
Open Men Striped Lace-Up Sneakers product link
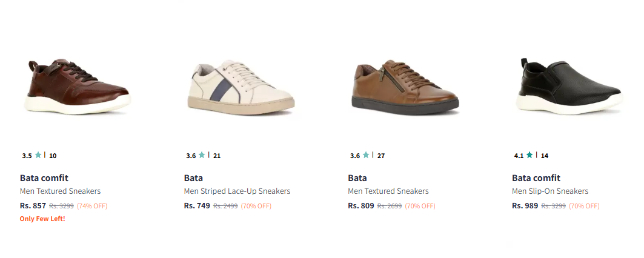pyautogui.click(x=237, y=191)
